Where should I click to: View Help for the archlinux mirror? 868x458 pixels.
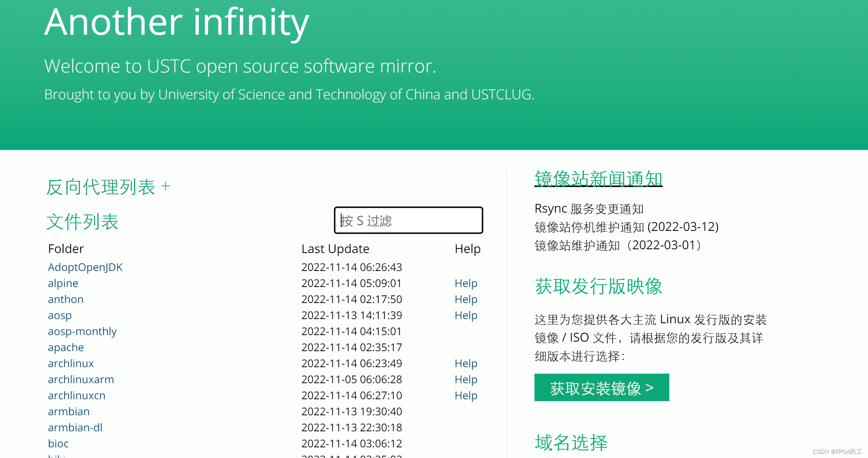[466, 363]
